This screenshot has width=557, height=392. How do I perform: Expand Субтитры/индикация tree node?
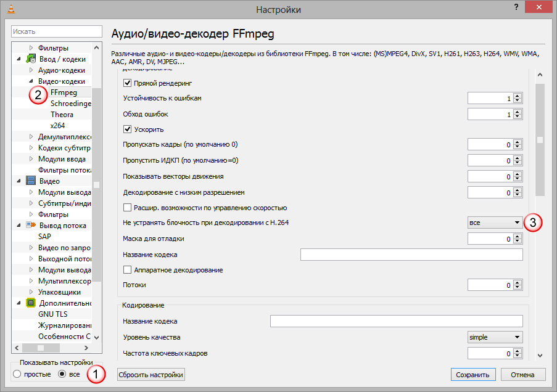click(31, 203)
